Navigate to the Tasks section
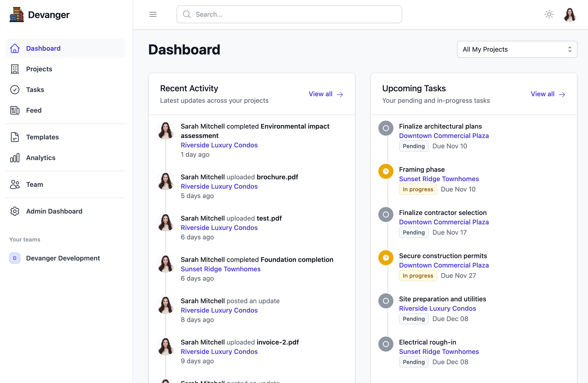588x383 pixels. [35, 90]
